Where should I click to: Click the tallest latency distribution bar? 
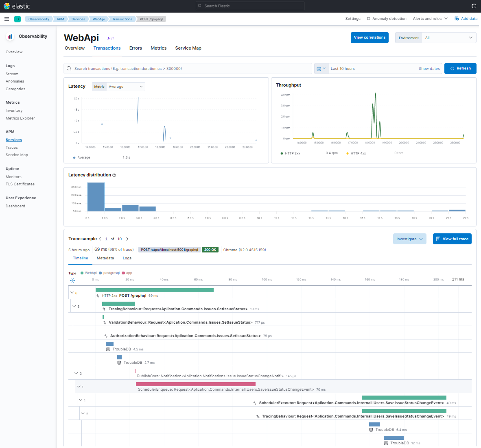pyautogui.click(x=96, y=197)
